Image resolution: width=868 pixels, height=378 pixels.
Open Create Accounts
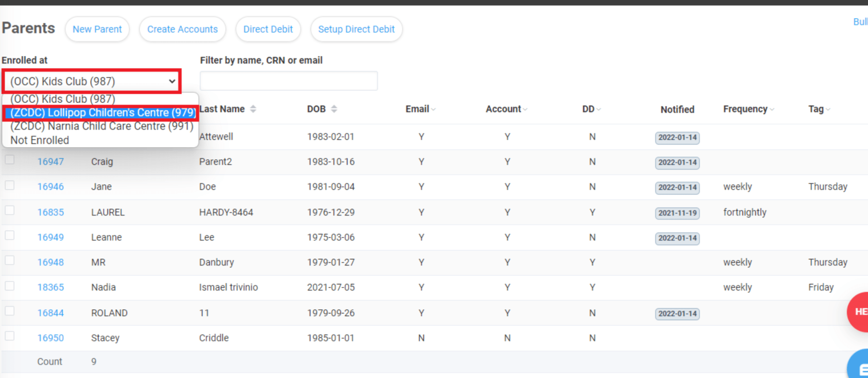(182, 29)
